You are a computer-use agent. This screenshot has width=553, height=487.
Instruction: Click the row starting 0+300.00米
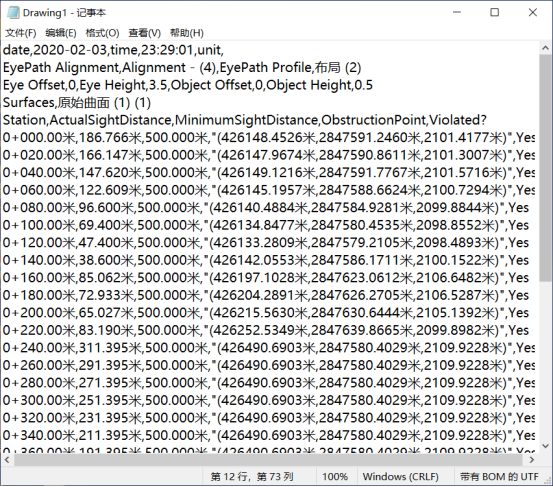[269, 400]
